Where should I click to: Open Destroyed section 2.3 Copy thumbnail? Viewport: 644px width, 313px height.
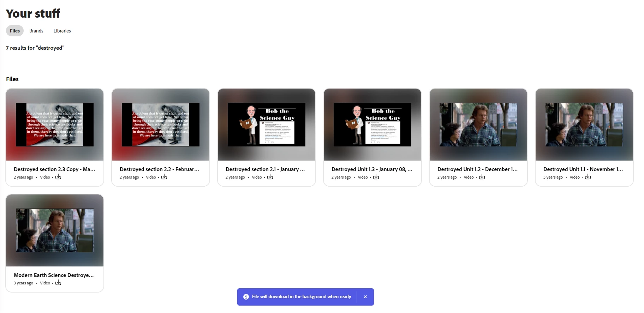coord(55,125)
